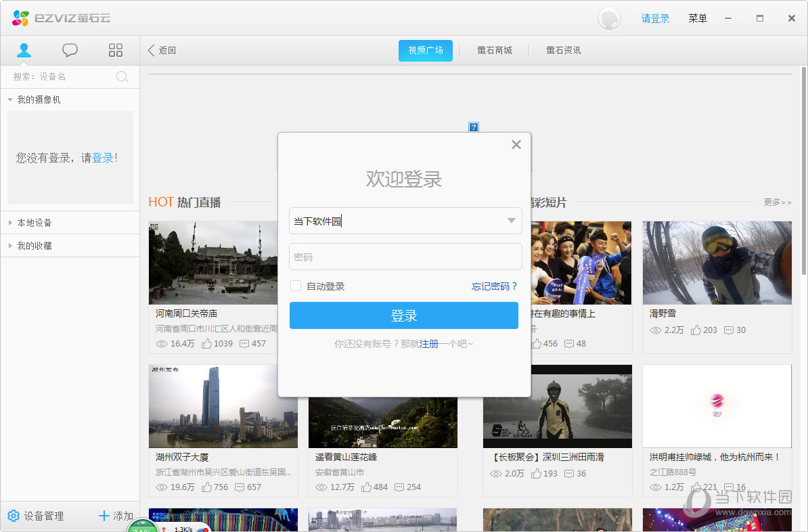
Task: Open the messages chat bubble tab
Action: [70, 50]
